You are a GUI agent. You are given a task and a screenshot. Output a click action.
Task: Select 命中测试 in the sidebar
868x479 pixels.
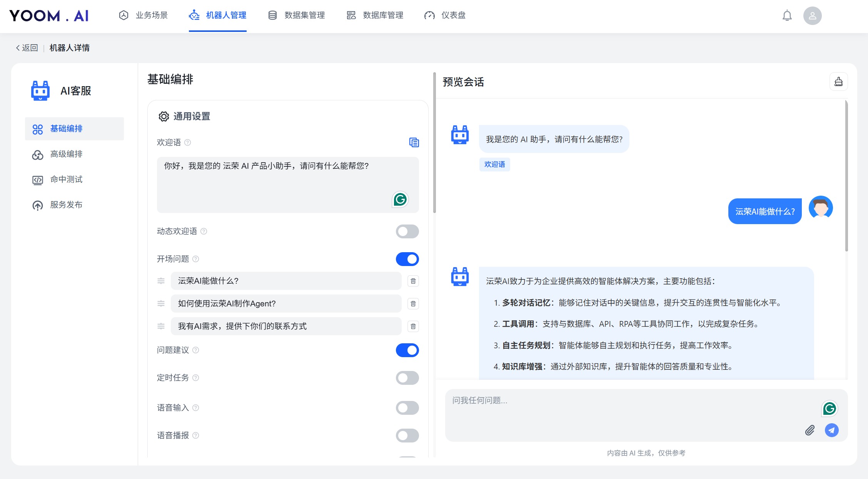click(x=66, y=180)
